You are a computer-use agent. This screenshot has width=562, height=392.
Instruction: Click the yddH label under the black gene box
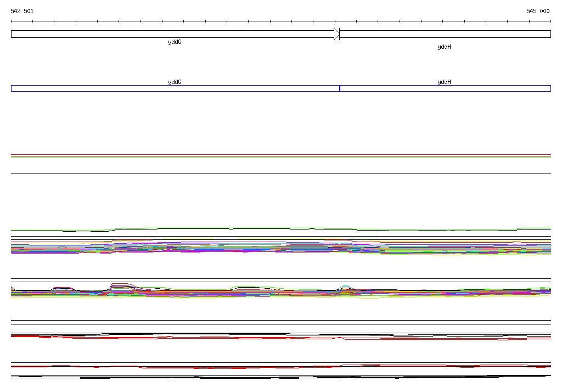(444, 47)
